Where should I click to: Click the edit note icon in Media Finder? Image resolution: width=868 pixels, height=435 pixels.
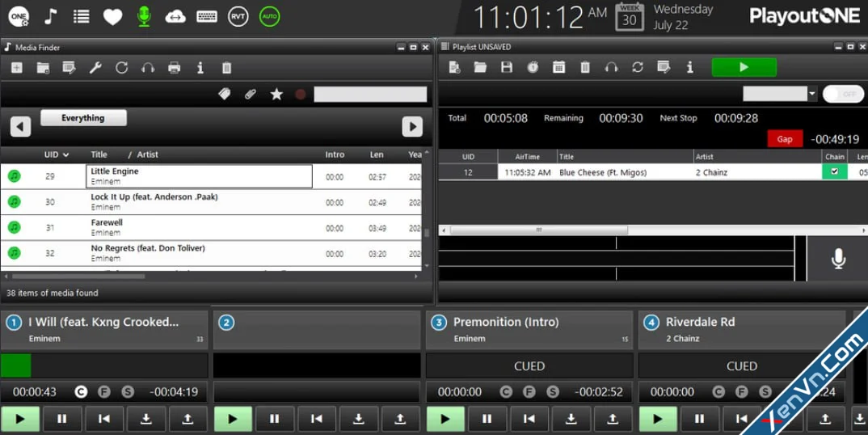tap(70, 68)
